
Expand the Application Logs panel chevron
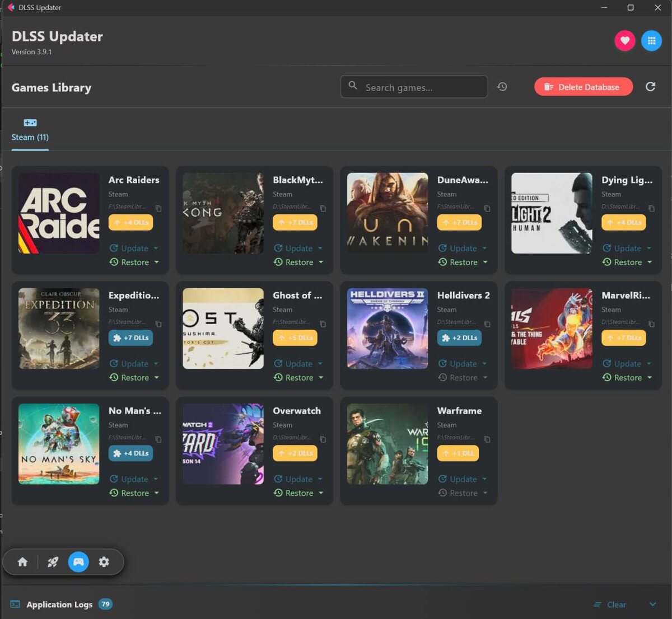tap(652, 604)
